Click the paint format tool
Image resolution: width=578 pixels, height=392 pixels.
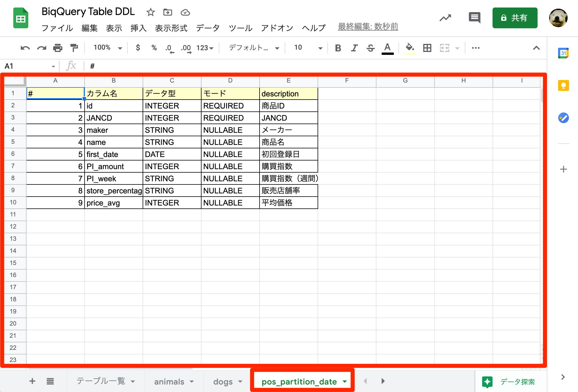(74, 48)
